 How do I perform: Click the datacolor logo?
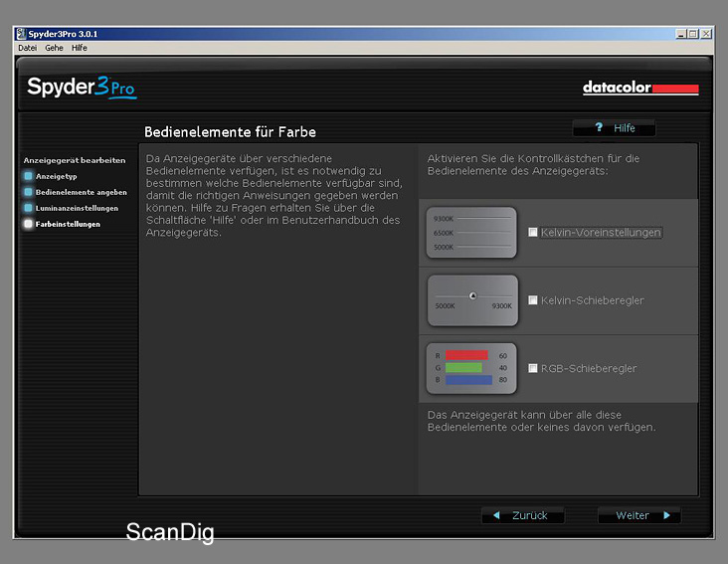640,88
